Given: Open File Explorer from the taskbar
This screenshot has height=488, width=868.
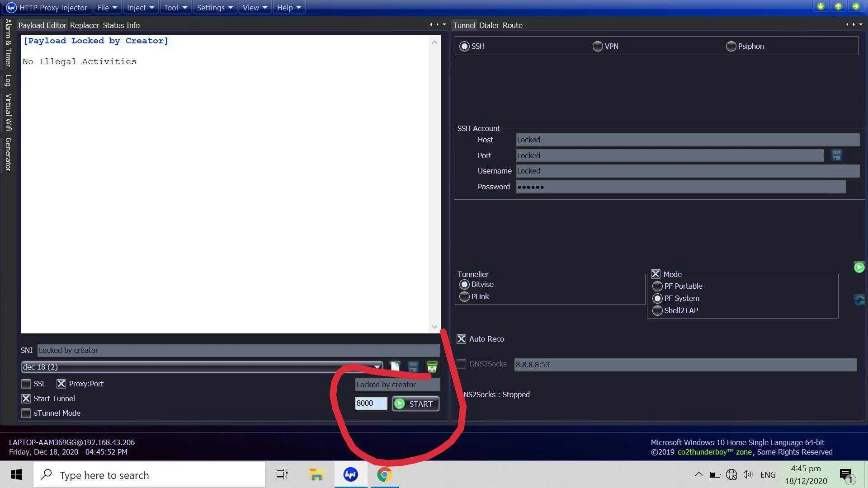Looking at the screenshot, I should tap(316, 474).
